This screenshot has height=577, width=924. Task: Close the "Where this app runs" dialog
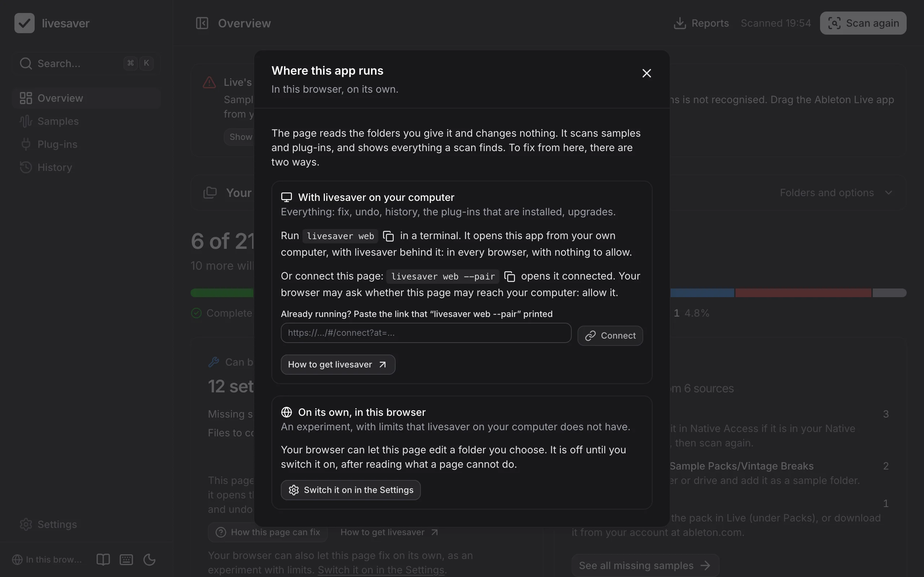[x=646, y=73]
